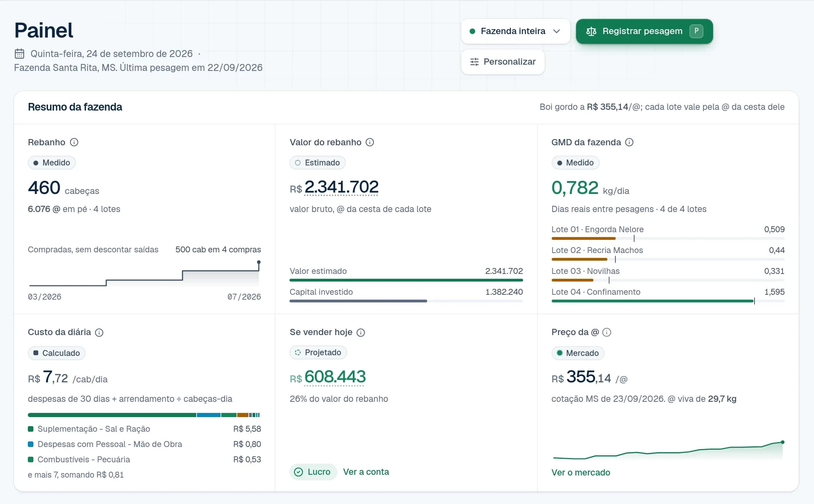Click the Medido badge under GMD da fazenda
The width and height of the screenshot is (814, 504).
pyautogui.click(x=575, y=163)
